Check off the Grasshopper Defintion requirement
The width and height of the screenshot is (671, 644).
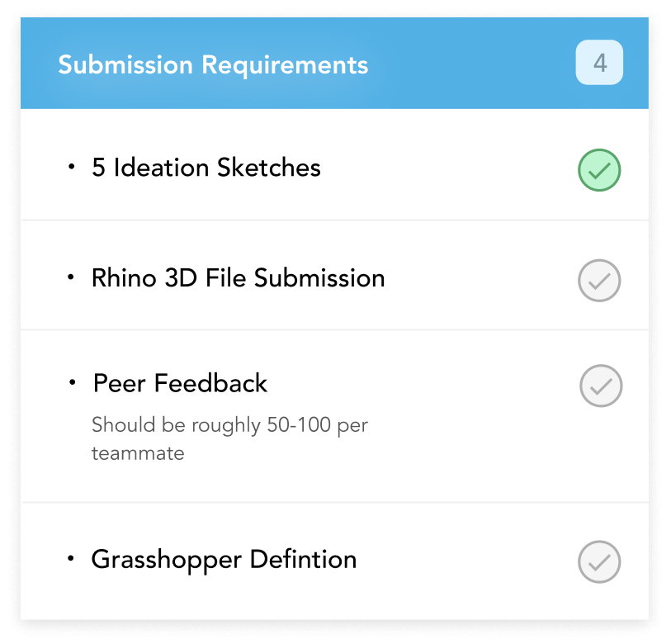pos(599,561)
